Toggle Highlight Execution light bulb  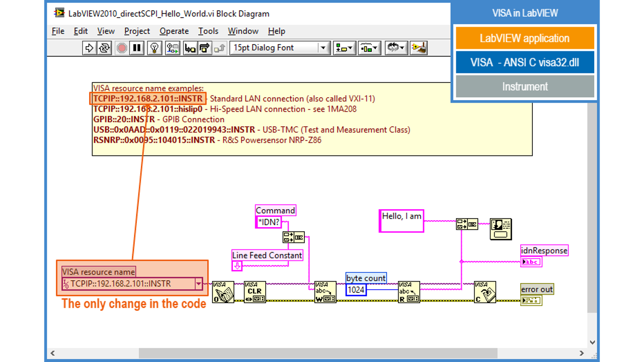tap(154, 48)
